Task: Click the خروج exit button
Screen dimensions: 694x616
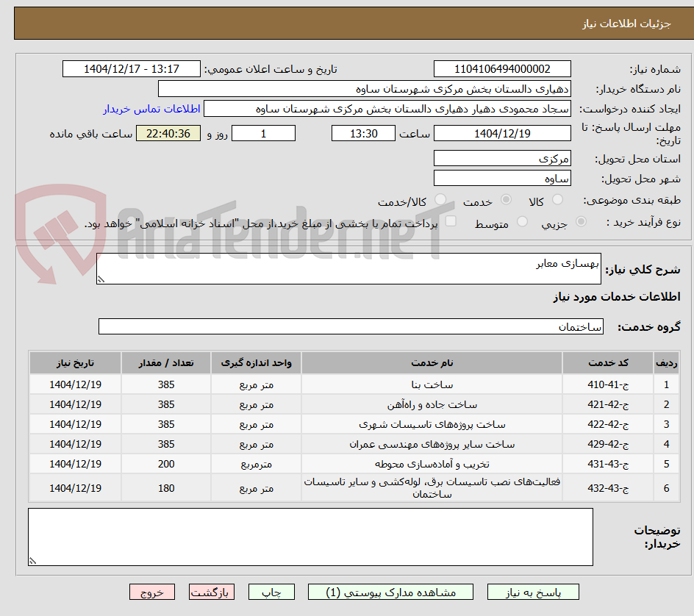Action: [151, 592]
